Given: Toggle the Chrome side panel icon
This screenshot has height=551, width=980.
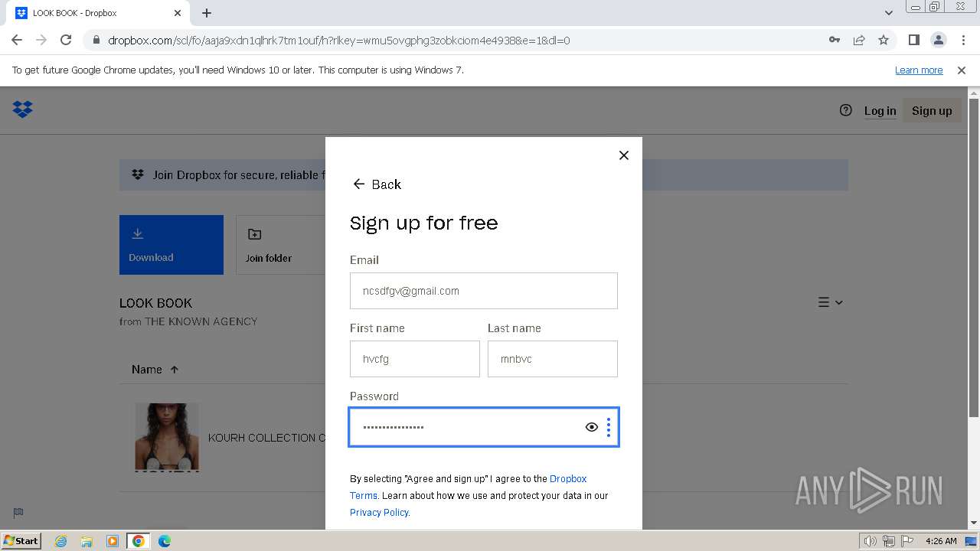Looking at the screenshot, I should [x=913, y=40].
